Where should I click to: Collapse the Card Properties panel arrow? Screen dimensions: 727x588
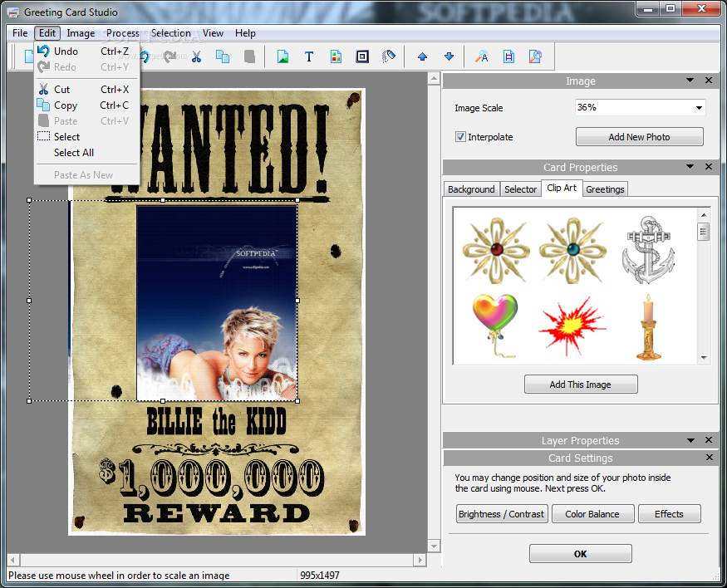click(690, 166)
